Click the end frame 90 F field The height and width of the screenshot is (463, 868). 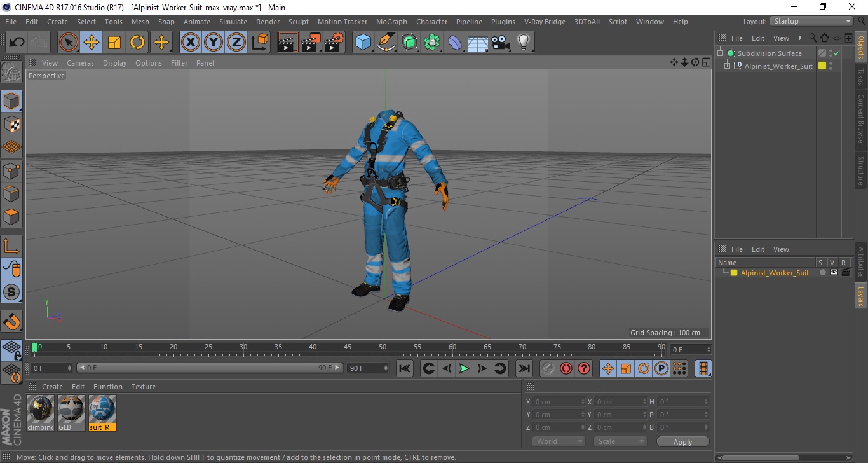point(369,368)
